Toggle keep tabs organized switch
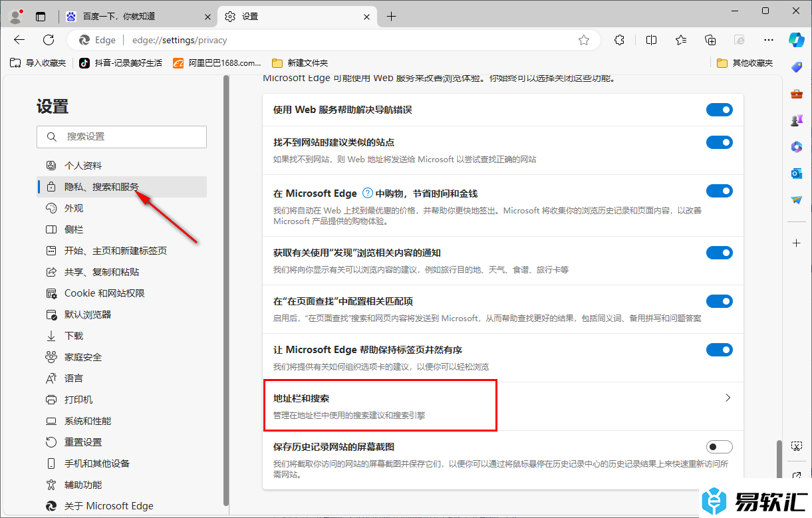 [720, 350]
